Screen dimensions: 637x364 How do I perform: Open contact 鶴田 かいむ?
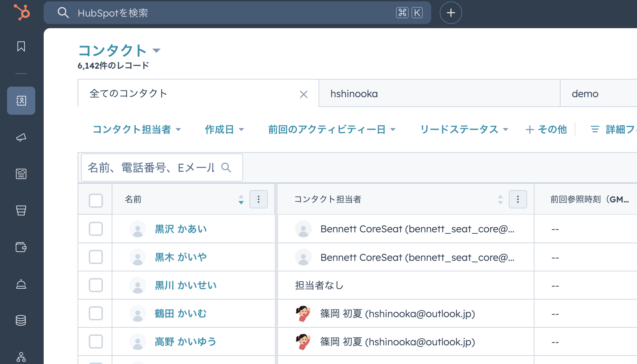pyautogui.click(x=181, y=313)
